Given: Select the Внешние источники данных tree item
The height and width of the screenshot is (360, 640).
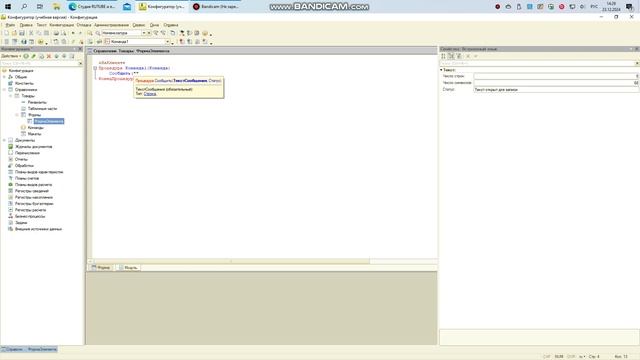Looking at the screenshot, I should click(x=38, y=229).
